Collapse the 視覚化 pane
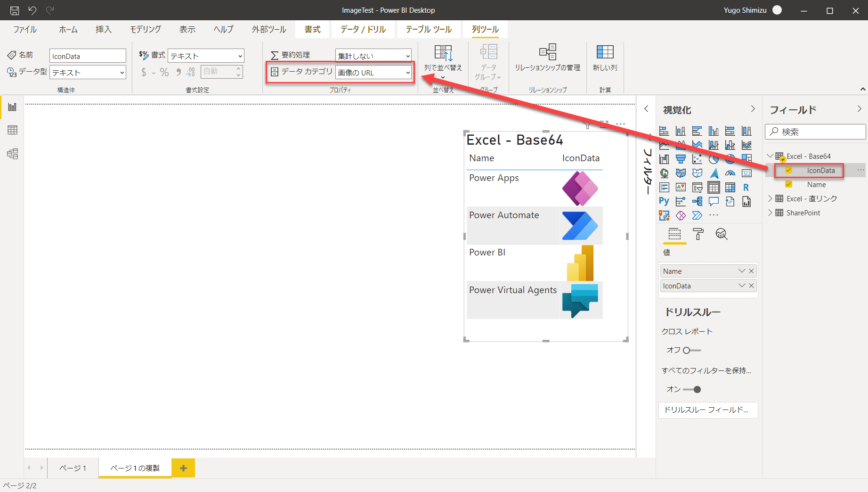Viewport: 868px width, 492px height. point(753,109)
